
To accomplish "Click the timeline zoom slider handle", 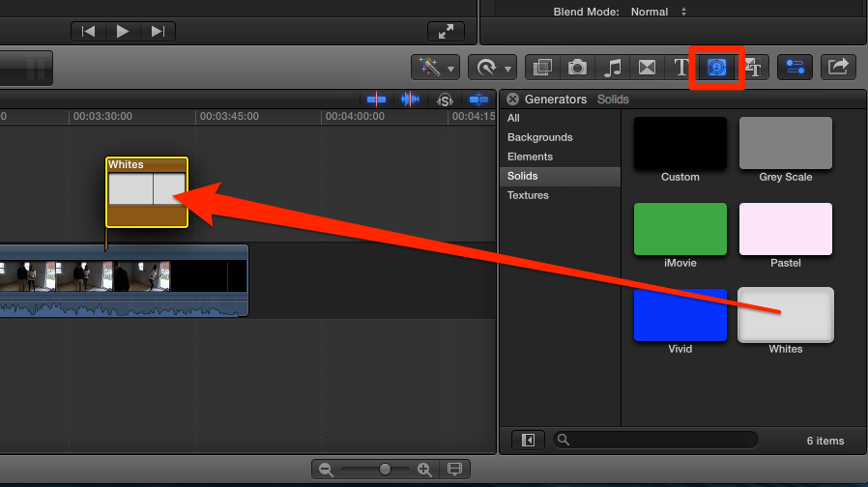I will click(385, 469).
